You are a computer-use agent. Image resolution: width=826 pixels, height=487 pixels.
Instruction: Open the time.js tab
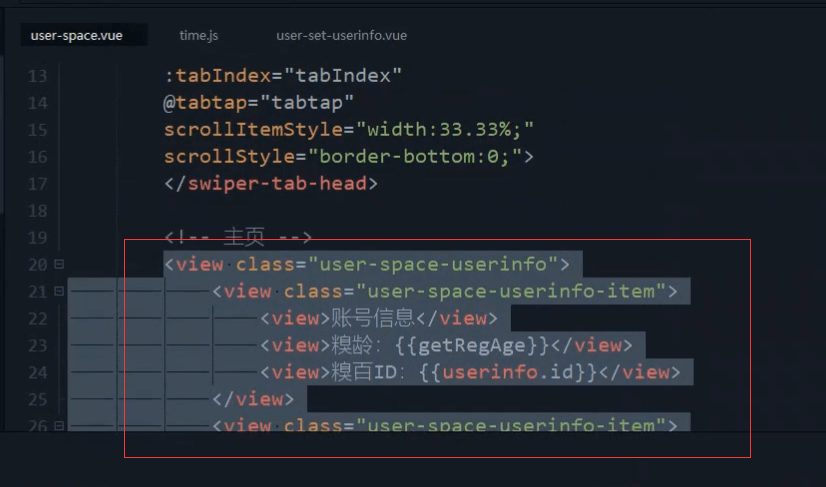pyautogui.click(x=199, y=35)
